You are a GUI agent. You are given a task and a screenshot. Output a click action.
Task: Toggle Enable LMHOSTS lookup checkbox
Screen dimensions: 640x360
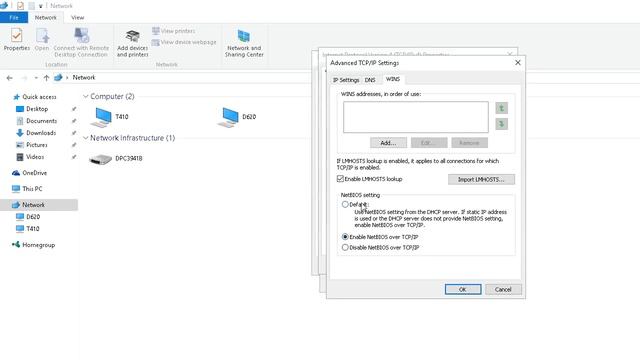340,179
